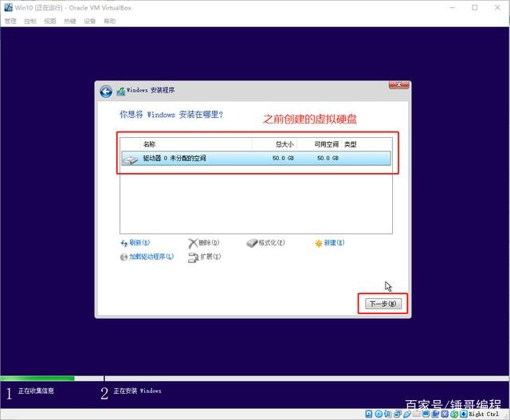Minimize the VirtualBox window

(x=452, y=7)
